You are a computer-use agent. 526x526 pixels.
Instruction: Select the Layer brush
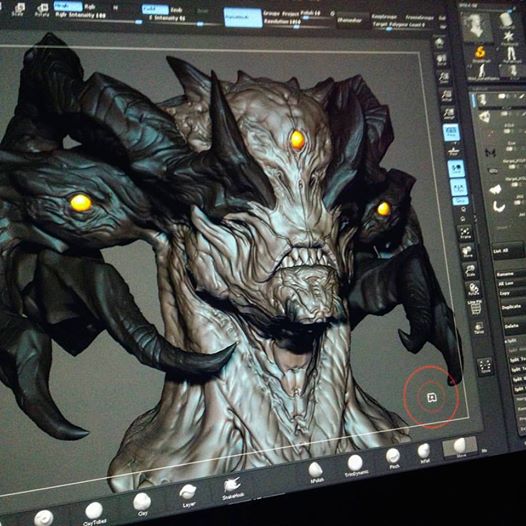(188, 496)
